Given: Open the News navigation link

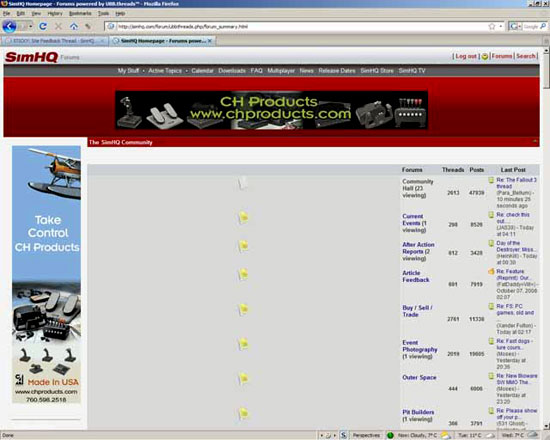Looking at the screenshot, I should click(x=307, y=71).
